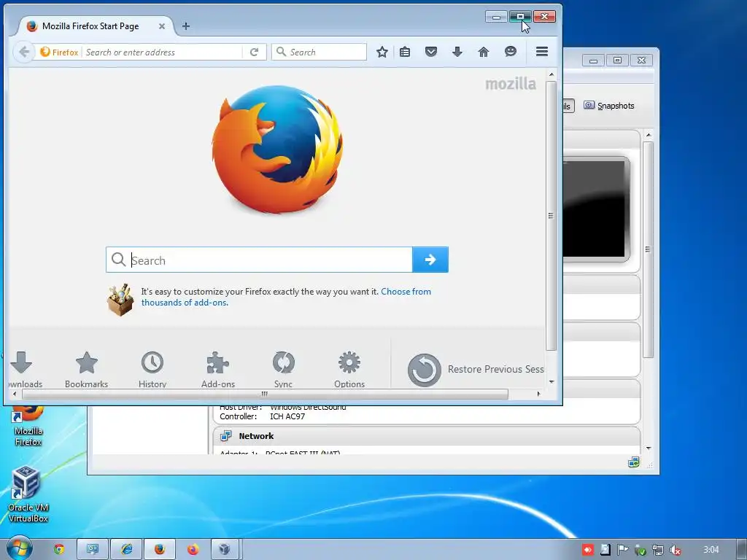
Task: Open a new tab with plus button
Action: pyautogui.click(x=186, y=26)
